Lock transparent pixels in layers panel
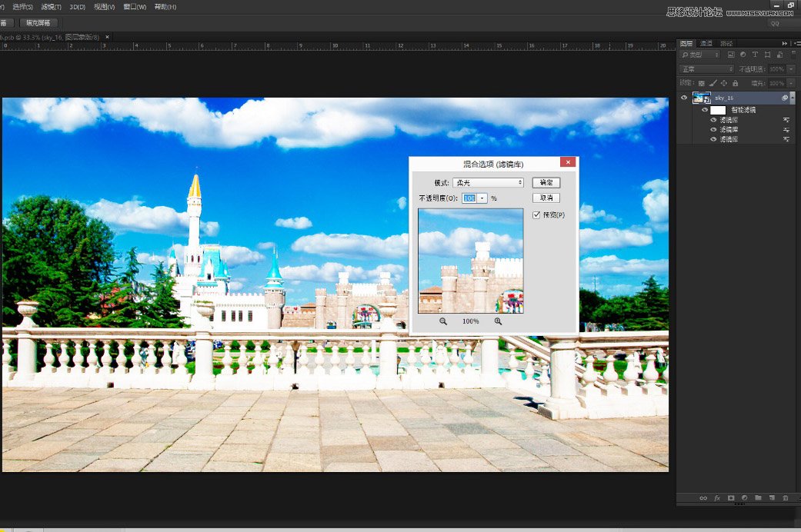801x532 pixels. [x=702, y=83]
